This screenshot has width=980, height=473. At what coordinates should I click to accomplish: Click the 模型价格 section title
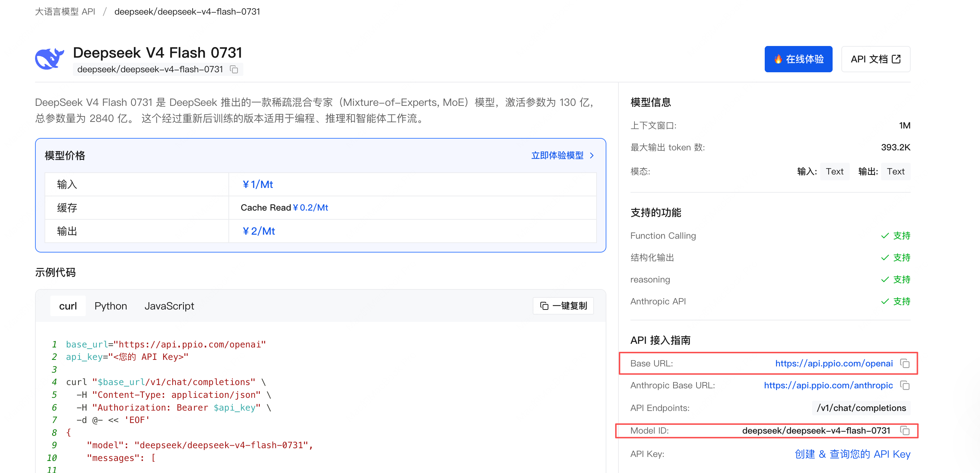[x=65, y=155]
